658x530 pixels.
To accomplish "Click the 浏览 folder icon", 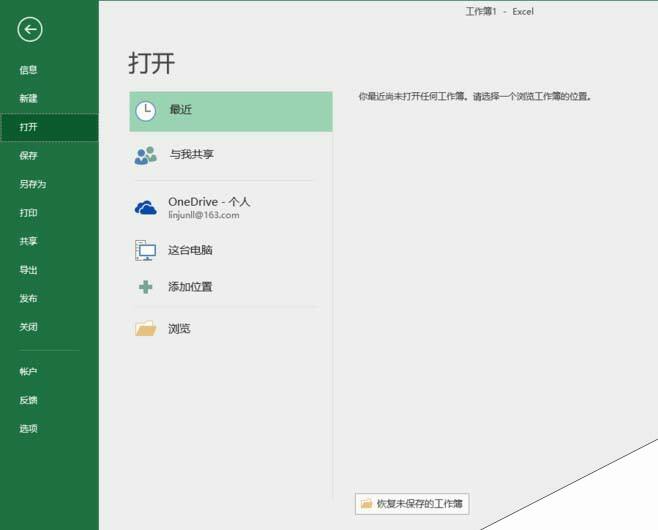I will coord(146,328).
